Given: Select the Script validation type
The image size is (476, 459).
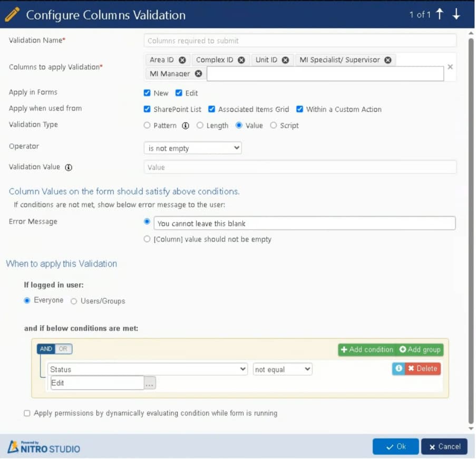Looking at the screenshot, I should click(274, 125).
